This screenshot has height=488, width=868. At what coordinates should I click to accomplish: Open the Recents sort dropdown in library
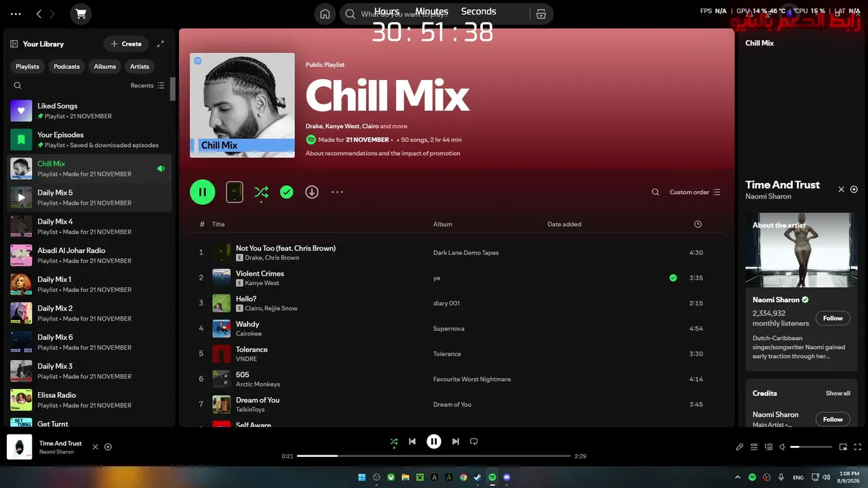point(147,85)
